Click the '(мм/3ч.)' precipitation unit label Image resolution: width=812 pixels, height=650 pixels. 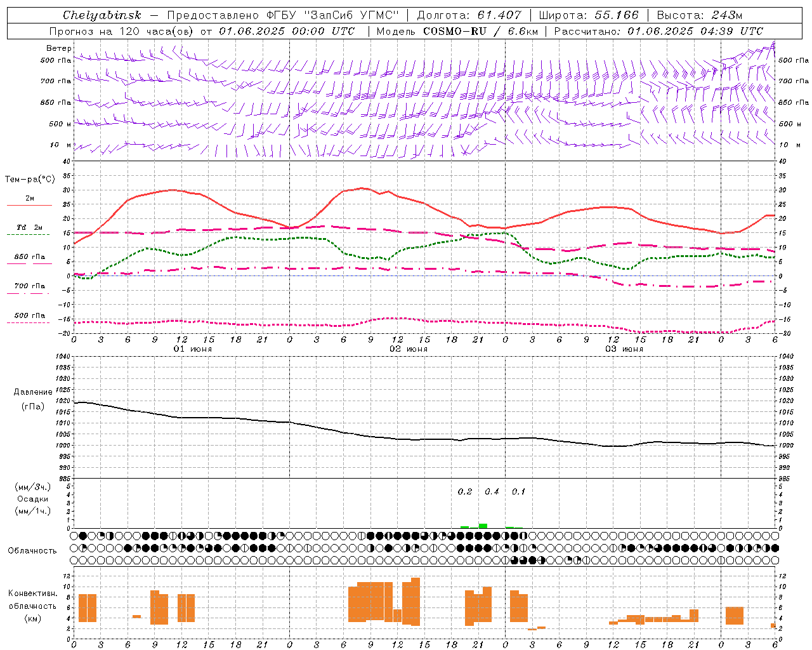pyautogui.click(x=33, y=487)
